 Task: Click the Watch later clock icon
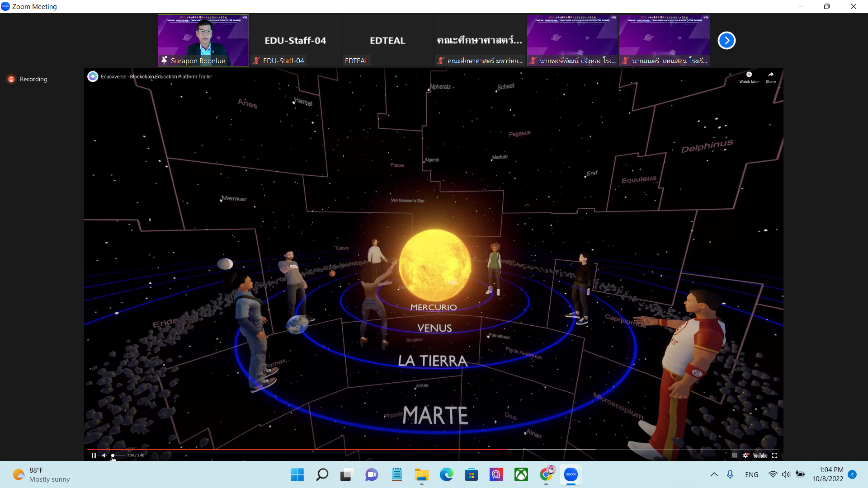click(749, 75)
